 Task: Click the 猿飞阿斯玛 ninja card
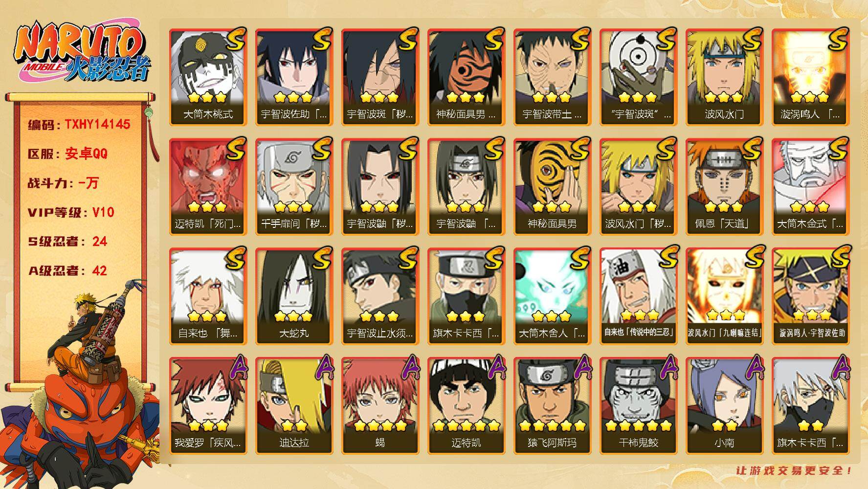pyautogui.click(x=552, y=406)
